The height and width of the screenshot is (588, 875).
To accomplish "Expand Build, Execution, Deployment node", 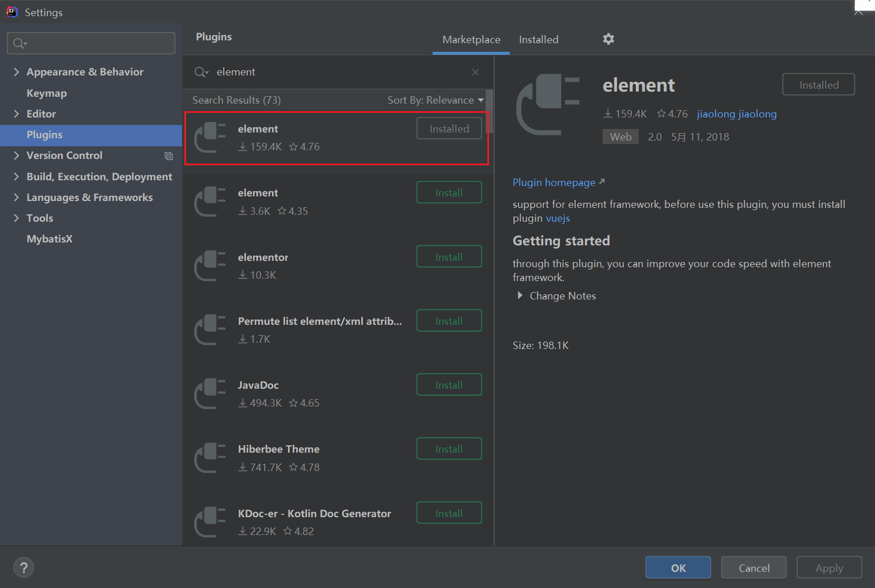I will click(x=16, y=177).
